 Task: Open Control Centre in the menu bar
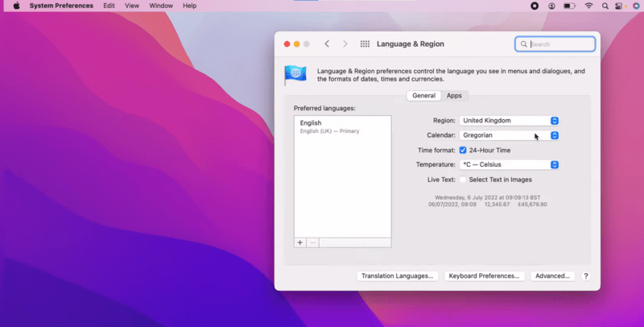tap(619, 6)
